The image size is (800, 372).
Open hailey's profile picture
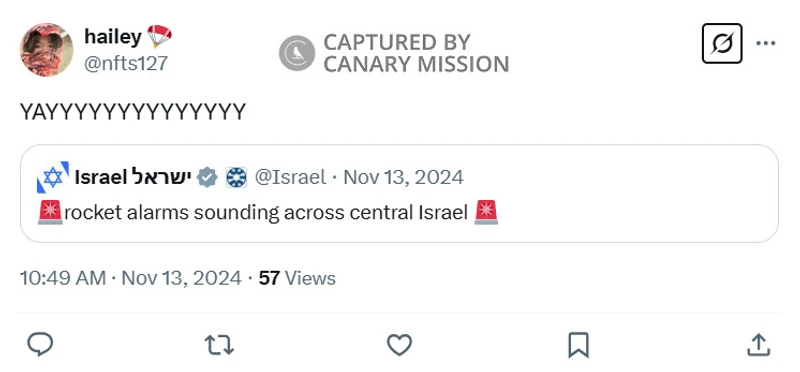tap(46, 49)
